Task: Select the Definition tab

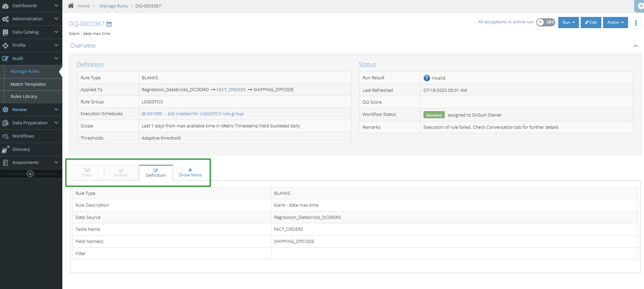Action: 156,173
